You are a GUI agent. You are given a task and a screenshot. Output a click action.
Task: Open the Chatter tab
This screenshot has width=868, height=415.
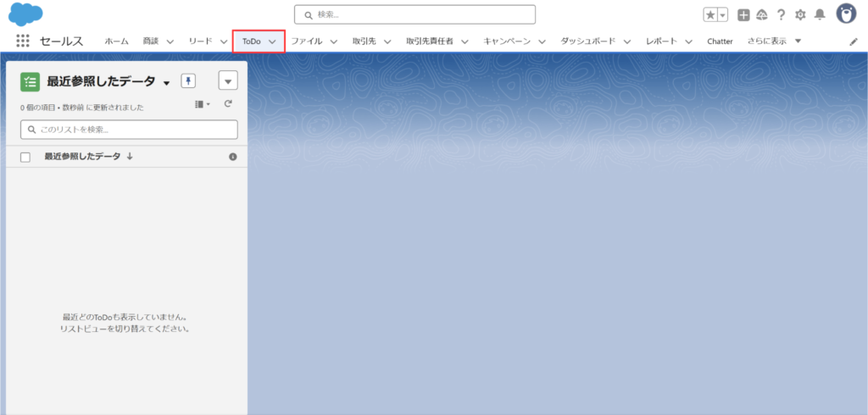(721, 41)
